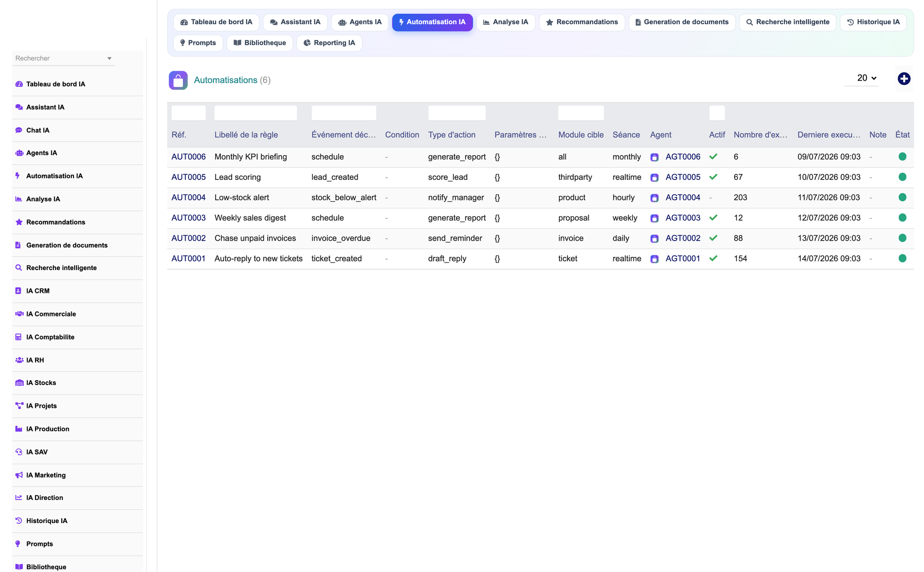Click green state dot for Monthly KPI briefing
Screen dimensions: 924x572
coord(902,157)
